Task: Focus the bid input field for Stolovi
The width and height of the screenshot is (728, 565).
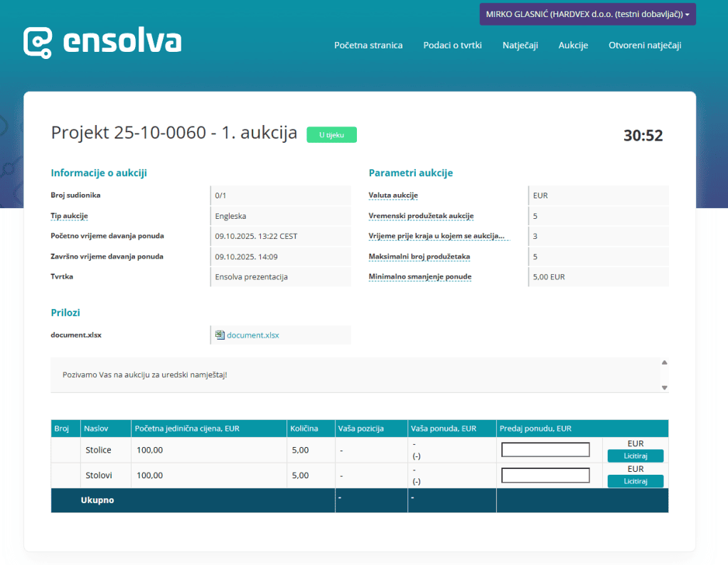Action: [545, 475]
